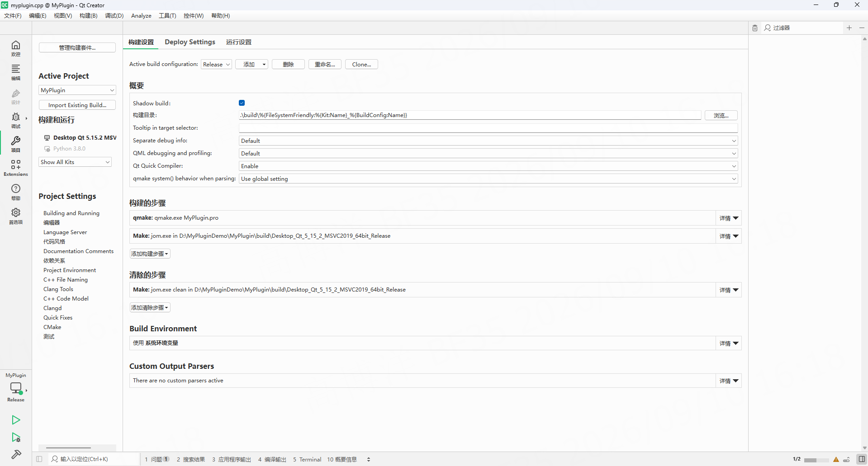Switch to the 运行设置 tab
Screen dimensions: 868x466
pyautogui.click(x=239, y=42)
